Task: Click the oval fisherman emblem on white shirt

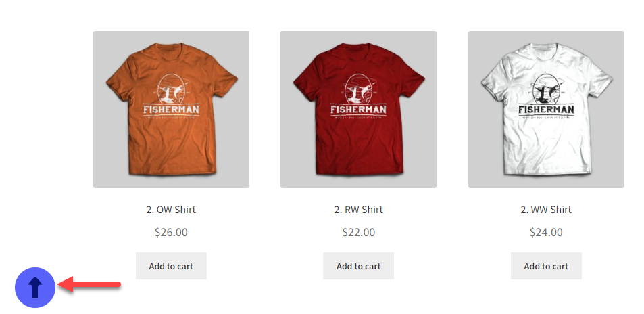Action: click(x=546, y=88)
